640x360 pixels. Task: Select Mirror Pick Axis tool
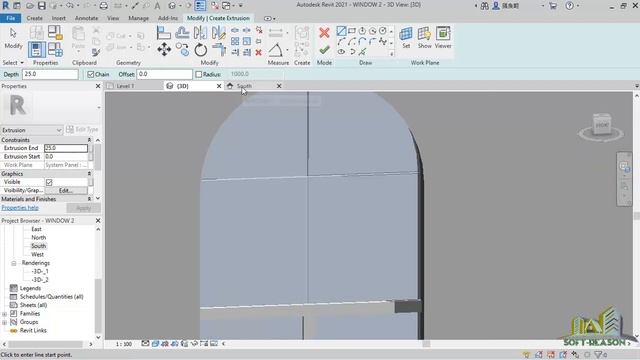pyautogui.click(x=200, y=33)
